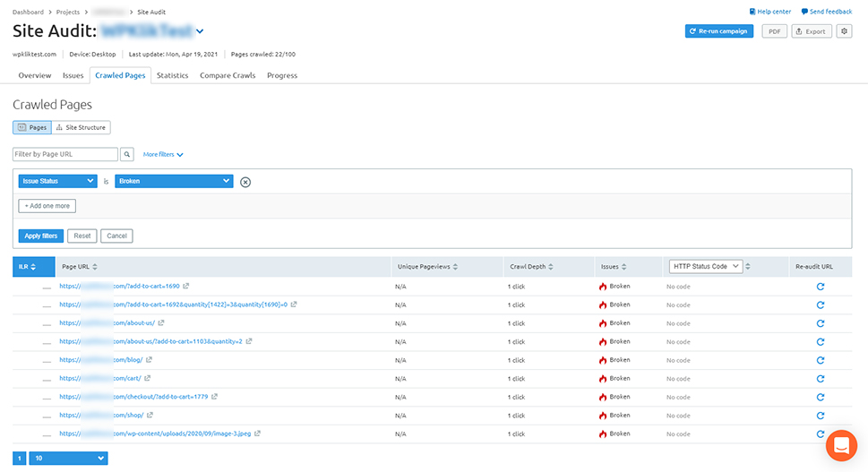Viewport: 868px width, 472px height.
Task: Click the Filter by Page URL field
Action: (x=65, y=155)
